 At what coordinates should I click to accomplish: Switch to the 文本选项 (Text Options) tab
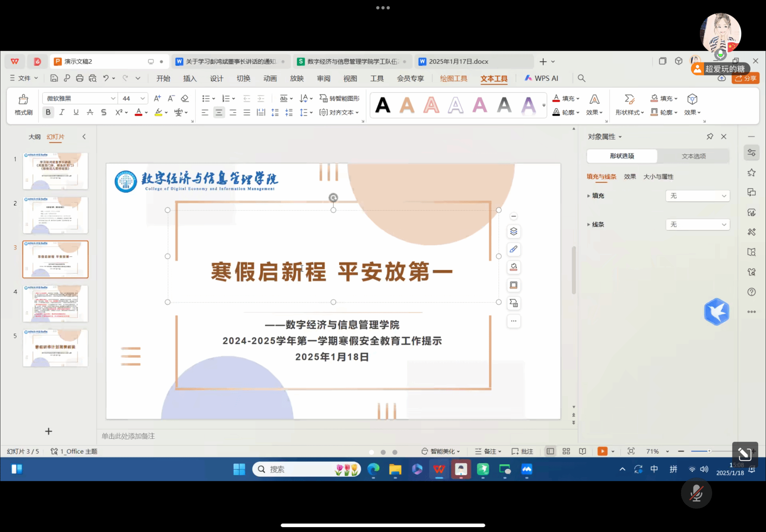pyautogui.click(x=693, y=156)
